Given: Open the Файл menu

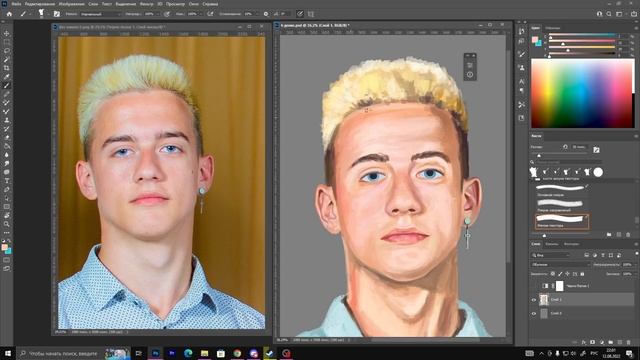Looking at the screenshot, I should click(16, 4).
